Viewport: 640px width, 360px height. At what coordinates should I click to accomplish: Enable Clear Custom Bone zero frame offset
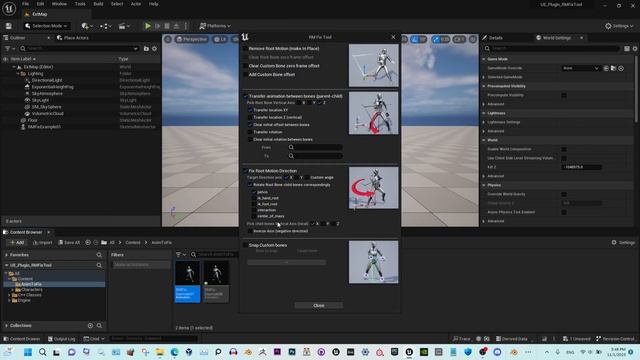pyautogui.click(x=245, y=66)
